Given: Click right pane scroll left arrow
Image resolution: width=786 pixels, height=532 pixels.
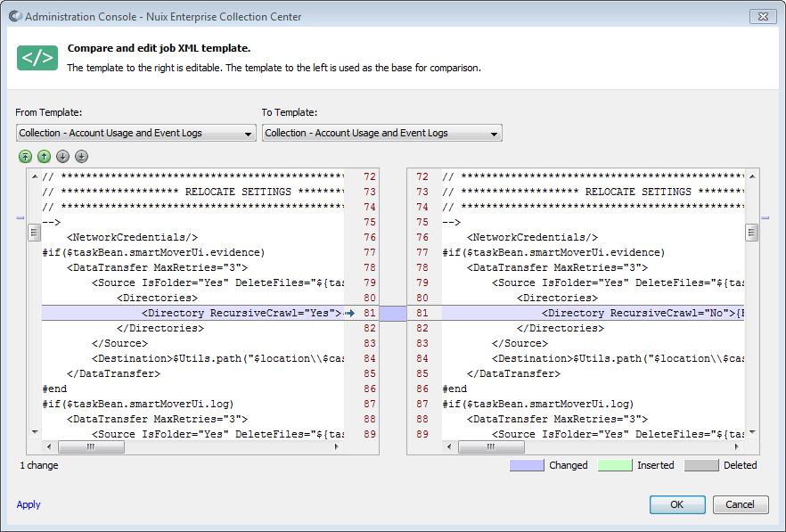Looking at the screenshot, I should coord(449,446).
